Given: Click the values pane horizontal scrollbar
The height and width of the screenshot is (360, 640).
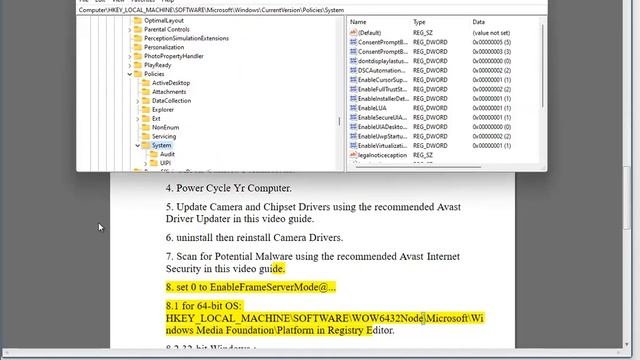Looking at the screenshot, I should (x=418, y=166).
